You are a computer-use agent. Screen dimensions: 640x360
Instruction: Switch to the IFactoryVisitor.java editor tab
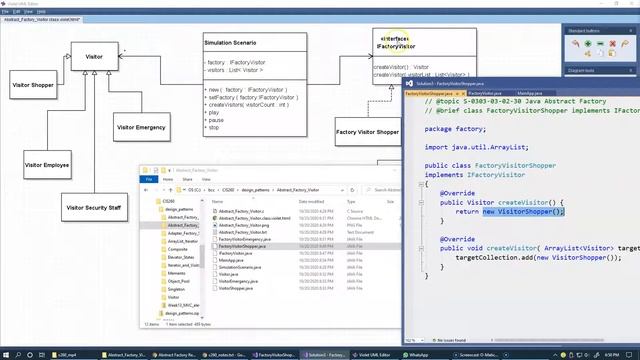[x=485, y=93]
